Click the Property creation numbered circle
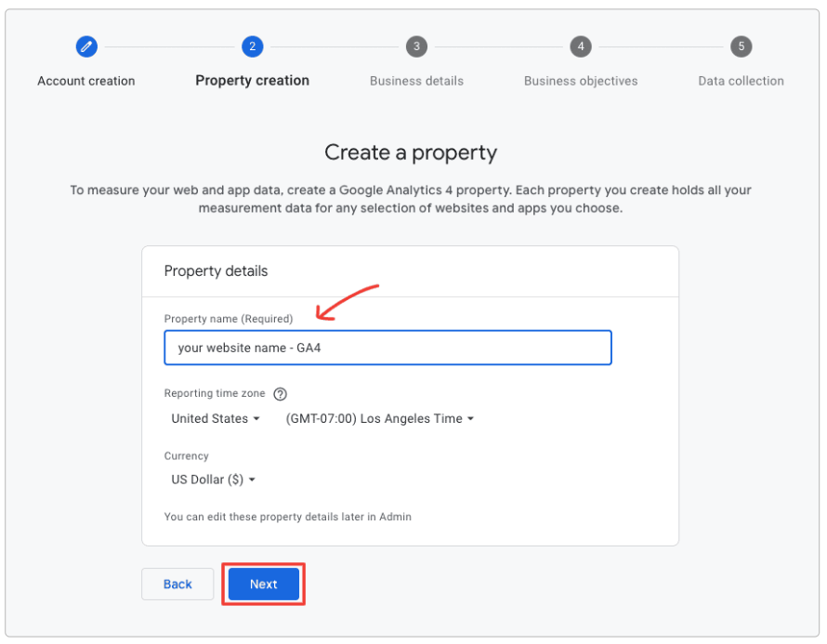The image size is (827, 644). click(252, 46)
